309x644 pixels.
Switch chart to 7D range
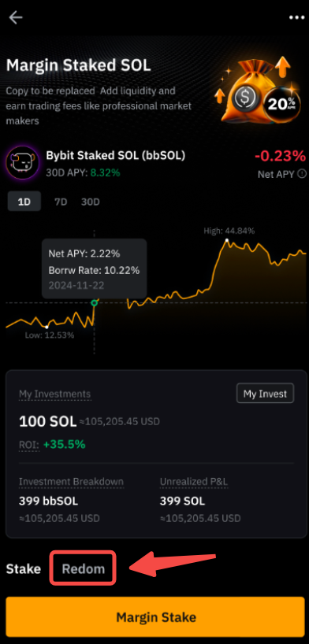[61, 202]
